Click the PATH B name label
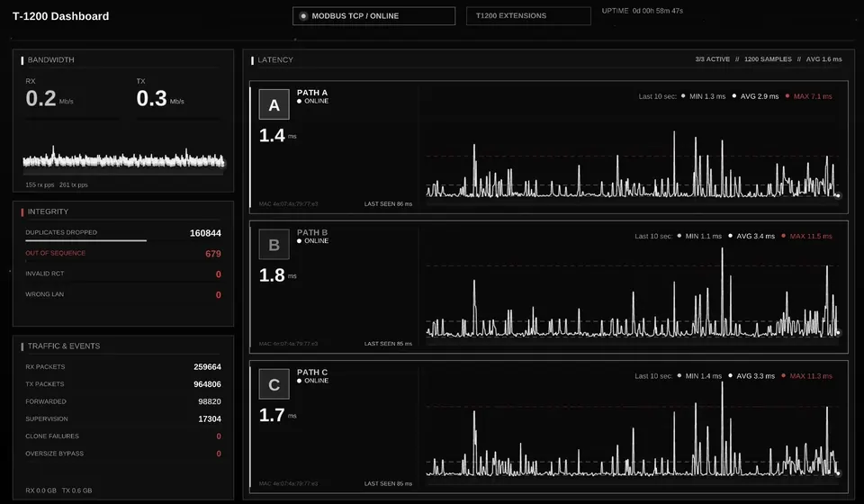Image resolution: width=864 pixels, height=504 pixels. (x=312, y=233)
